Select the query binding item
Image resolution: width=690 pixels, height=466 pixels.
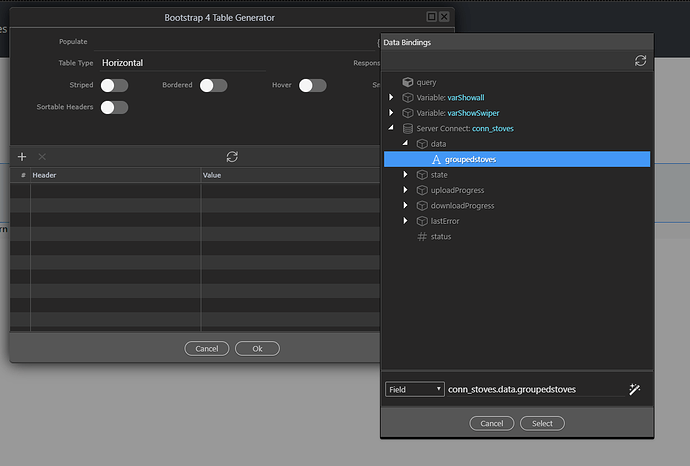tap(426, 82)
